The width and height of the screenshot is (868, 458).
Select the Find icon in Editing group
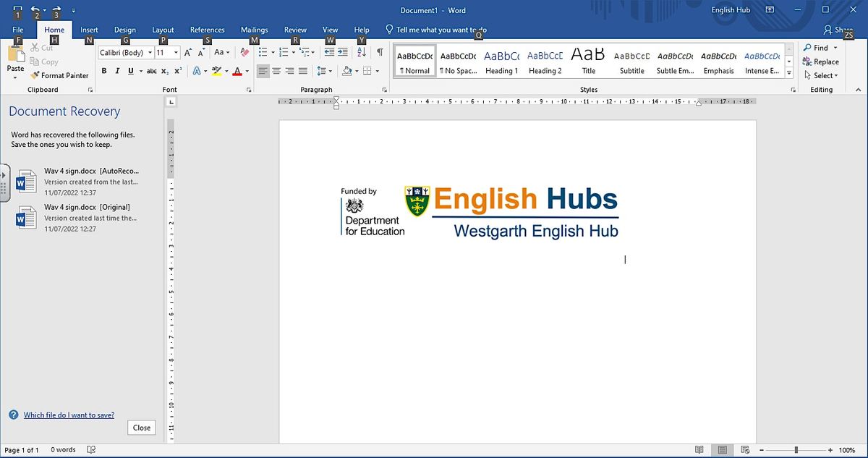pos(817,47)
